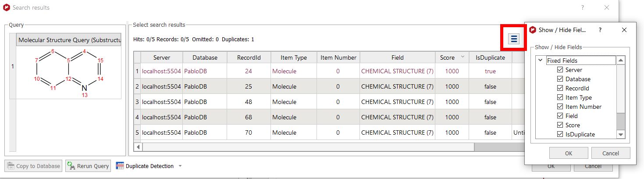The height and width of the screenshot is (179, 644).
Task: Select the row with RecordId 48
Action: click(248, 102)
